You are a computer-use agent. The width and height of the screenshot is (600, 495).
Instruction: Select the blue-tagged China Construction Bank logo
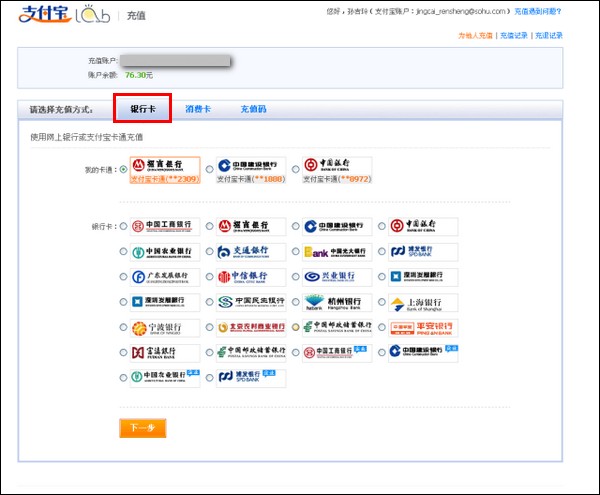[x=423, y=353]
